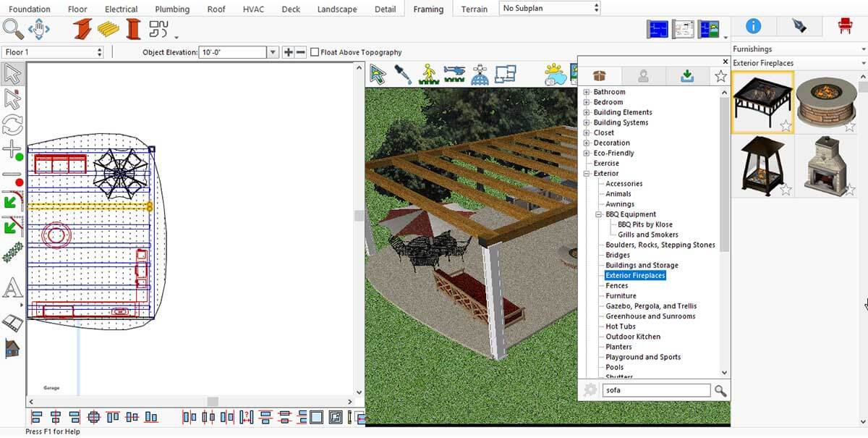Favorite the square fire pit star
The height and width of the screenshot is (438, 868).
pos(786,126)
